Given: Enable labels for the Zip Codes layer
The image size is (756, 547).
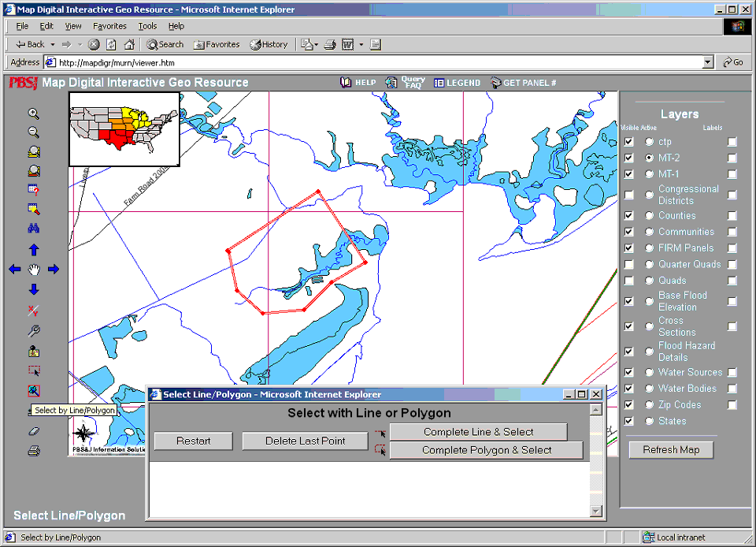Looking at the screenshot, I should coord(732,404).
